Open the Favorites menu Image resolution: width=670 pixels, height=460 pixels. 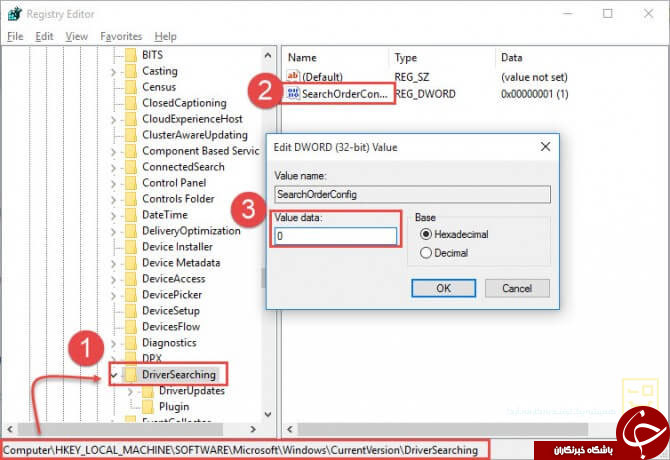[x=121, y=37]
